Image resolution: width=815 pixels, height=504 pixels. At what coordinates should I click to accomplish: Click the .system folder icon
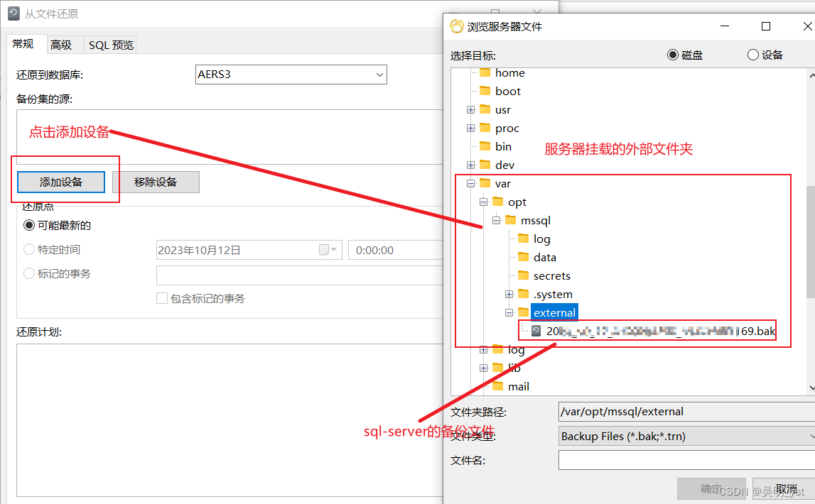pyautogui.click(x=524, y=294)
